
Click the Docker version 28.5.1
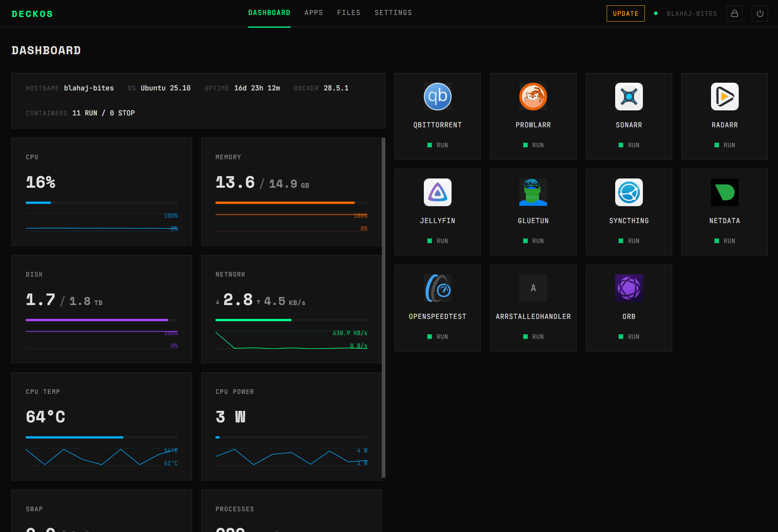336,88
